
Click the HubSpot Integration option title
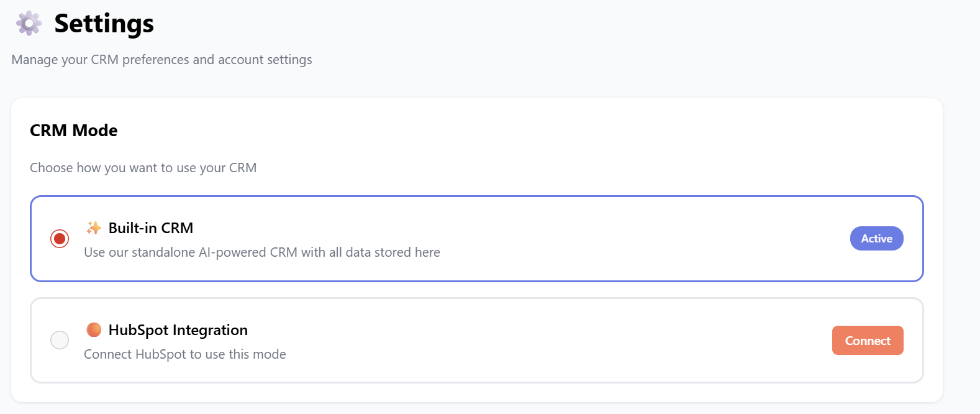point(178,330)
